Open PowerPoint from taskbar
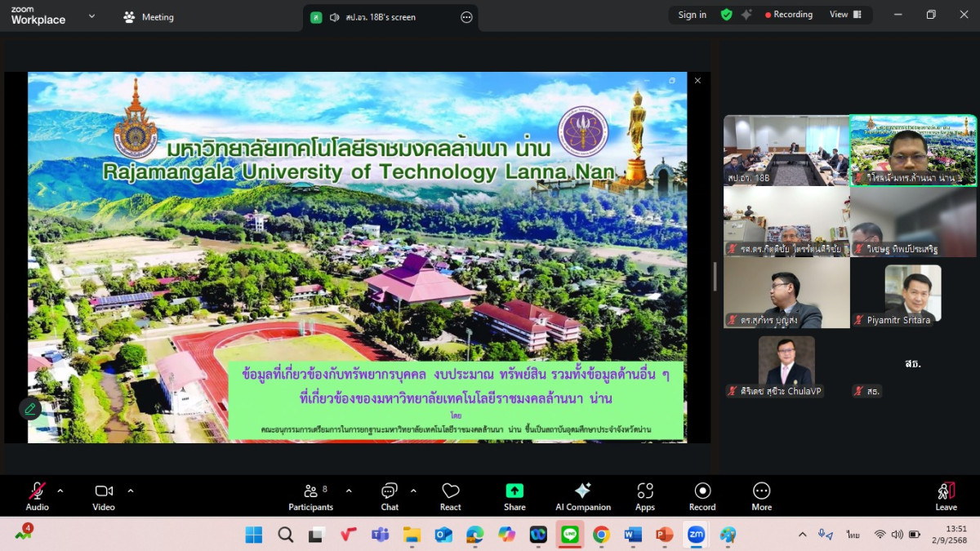Image resolution: width=980 pixels, height=551 pixels. [665, 535]
